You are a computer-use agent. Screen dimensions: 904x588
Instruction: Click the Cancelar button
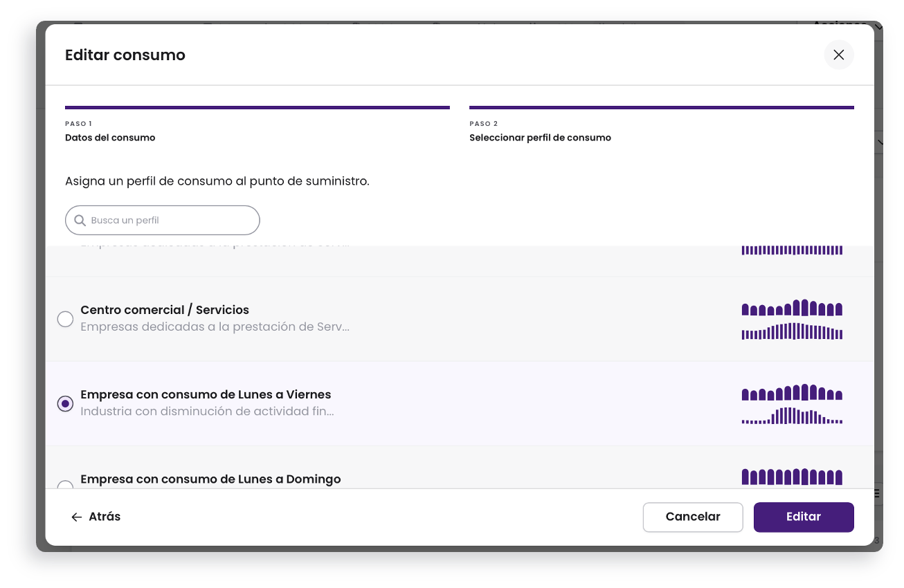pyautogui.click(x=693, y=517)
